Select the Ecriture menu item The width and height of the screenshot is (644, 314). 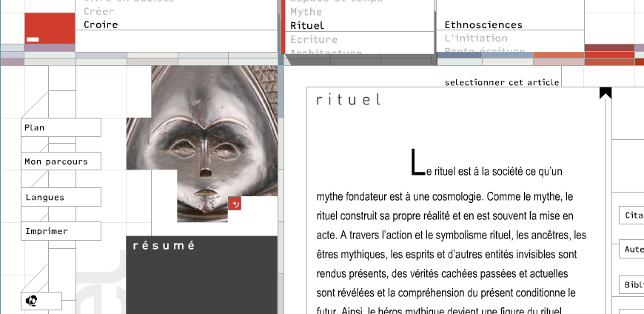tap(314, 39)
